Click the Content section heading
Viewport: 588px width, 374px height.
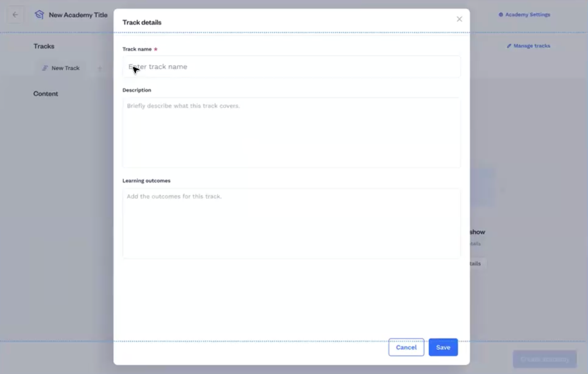pos(46,93)
